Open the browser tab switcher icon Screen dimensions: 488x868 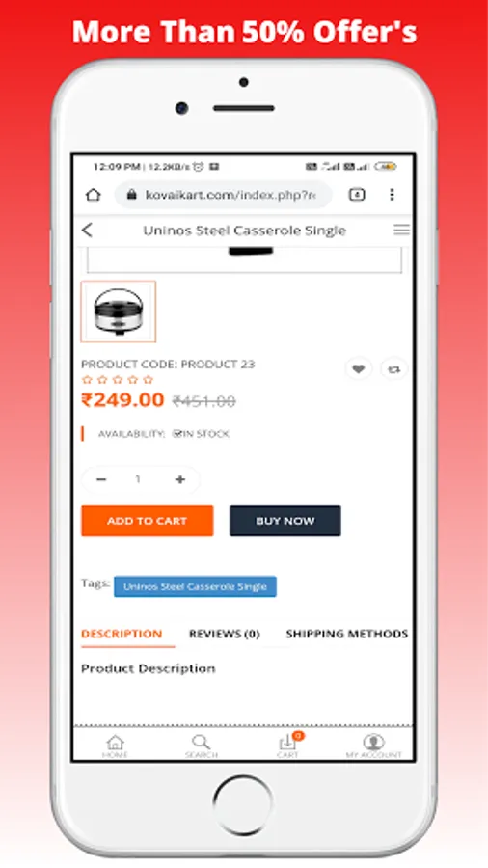[x=357, y=194]
